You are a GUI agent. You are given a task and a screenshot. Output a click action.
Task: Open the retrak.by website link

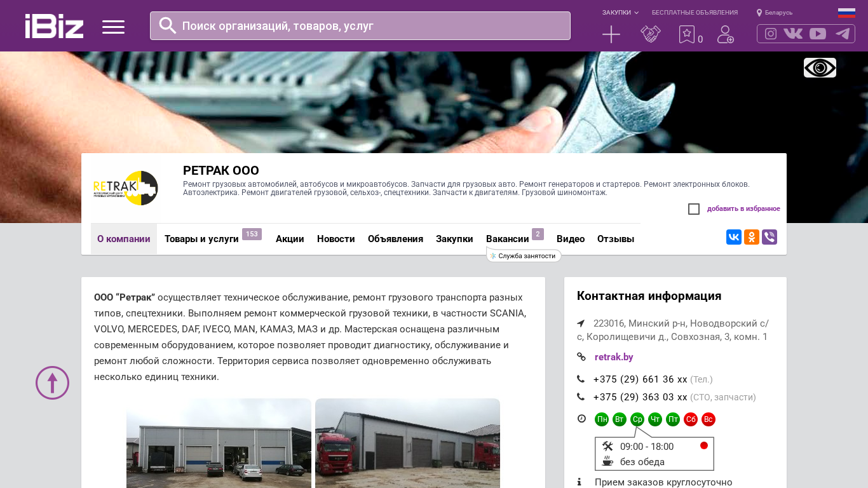(x=614, y=357)
